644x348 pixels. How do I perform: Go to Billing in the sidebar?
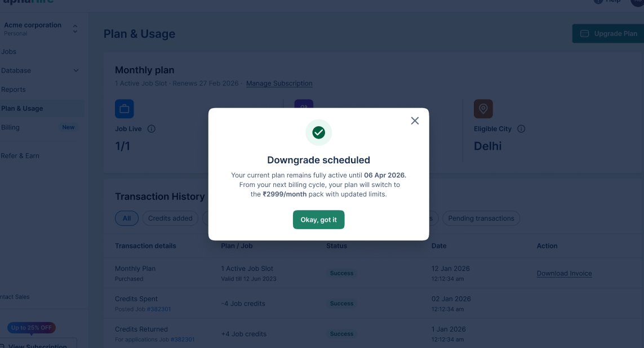[10, 128]
